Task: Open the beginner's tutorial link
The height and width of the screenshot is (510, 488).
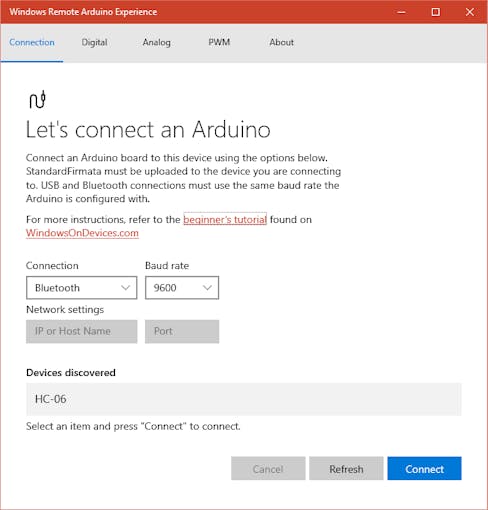Action: pyautogui.click(x=225, y=219)
